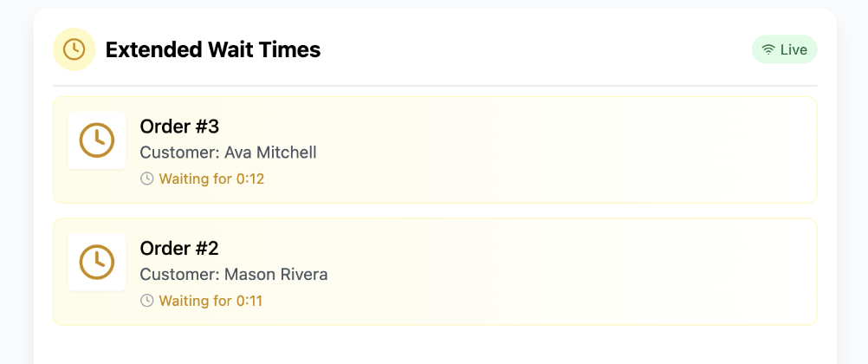Click the Extended Wait Times heading
The width and height of the screenshot is (868, 364).
213,50
